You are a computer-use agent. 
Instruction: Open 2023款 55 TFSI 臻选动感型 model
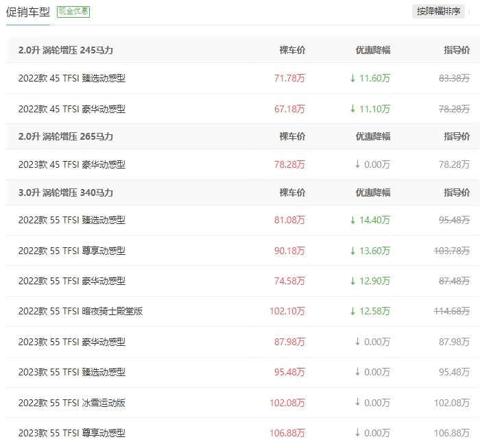point(72,372)
